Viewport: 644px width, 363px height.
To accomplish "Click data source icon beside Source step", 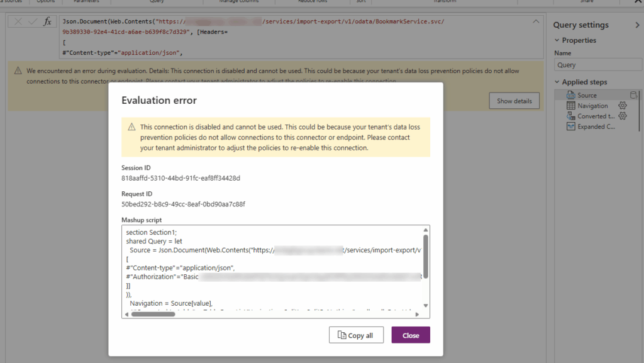I will pyautogui.click(x=634, y=94).
